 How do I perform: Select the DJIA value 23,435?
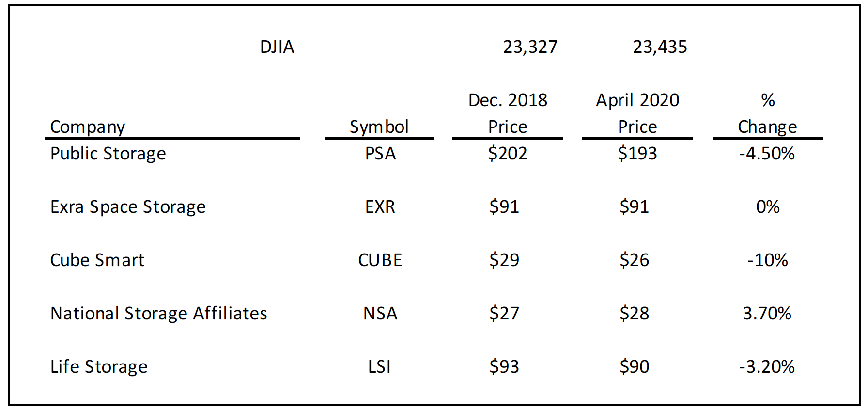pos(660,47)
